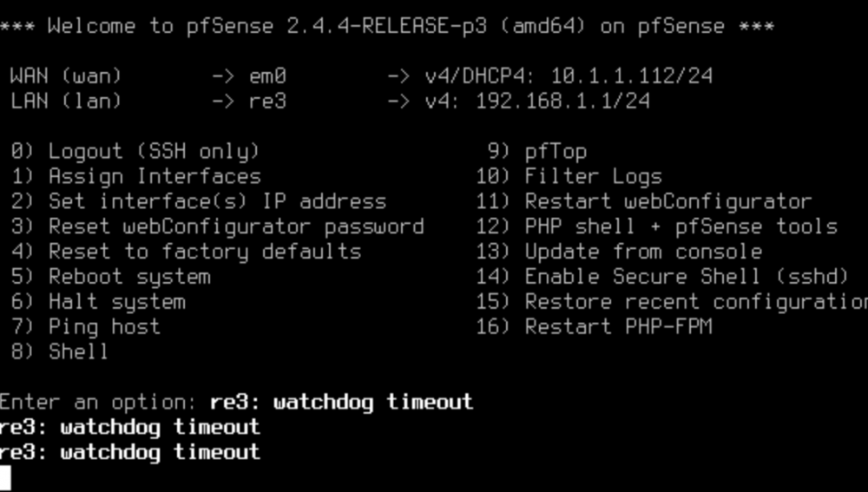
Task: Pick PHP shell + pfSense tools entry
Action: [657, 226]
